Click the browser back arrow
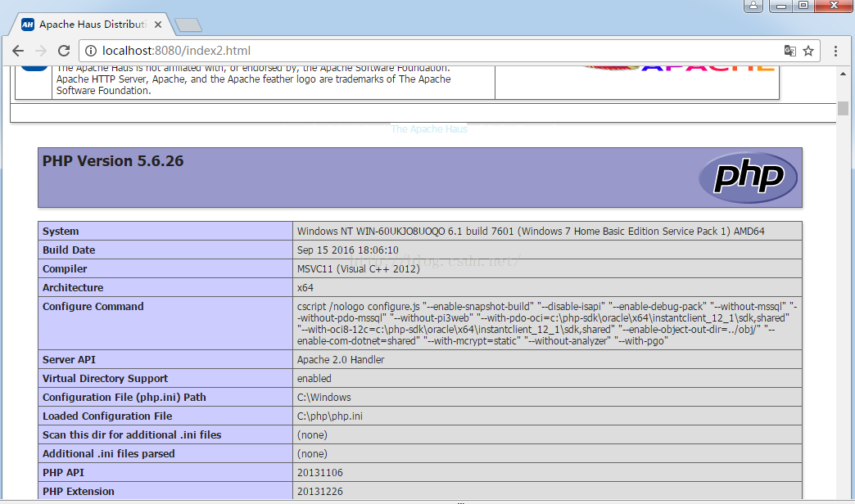The width and height of the screenshot is (855, 504). [18, 51]
